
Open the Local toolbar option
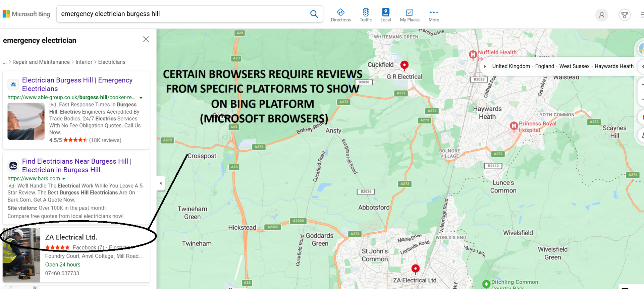tap(386, 15)
